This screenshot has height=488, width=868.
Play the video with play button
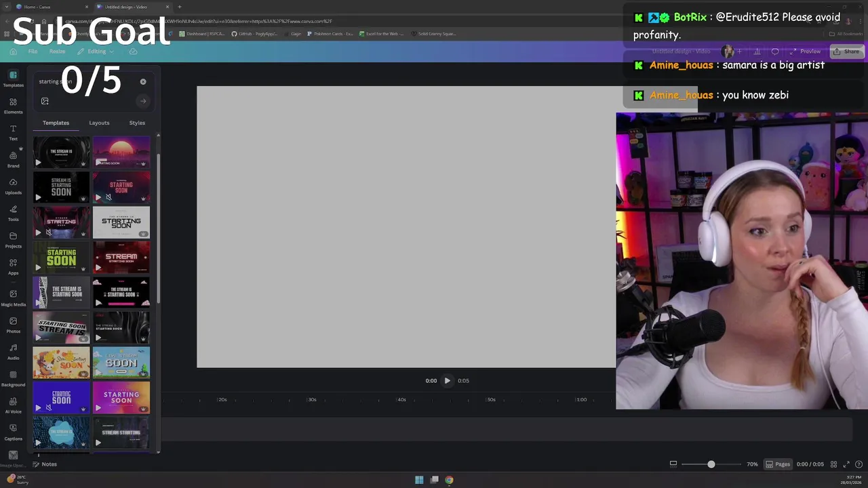pos(447,381)
